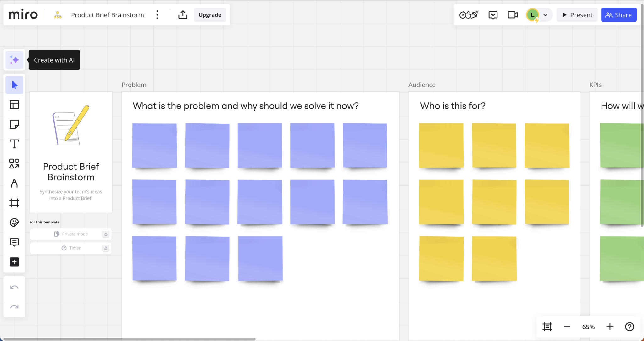Select the first purple sticky note
Viewport: 644px width, 341px height.
point(154,146)
